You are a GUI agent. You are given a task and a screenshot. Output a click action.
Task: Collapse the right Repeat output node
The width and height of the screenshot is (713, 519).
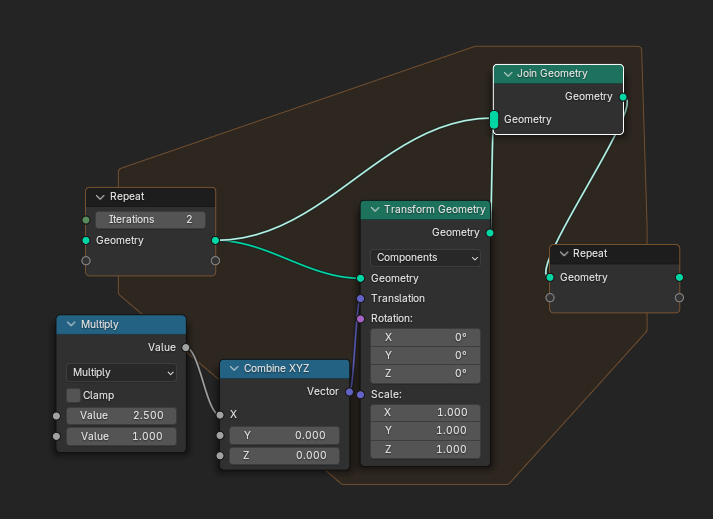click(564, 254)
